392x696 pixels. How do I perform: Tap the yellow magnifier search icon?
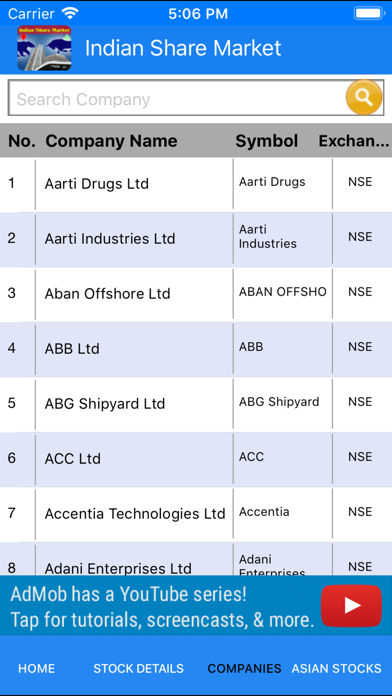point(364,97)
